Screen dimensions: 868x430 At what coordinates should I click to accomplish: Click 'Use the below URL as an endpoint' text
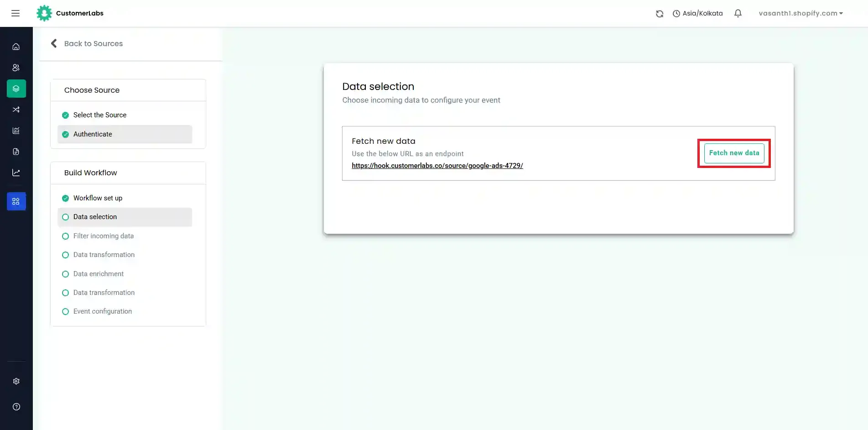click(407, 154)
